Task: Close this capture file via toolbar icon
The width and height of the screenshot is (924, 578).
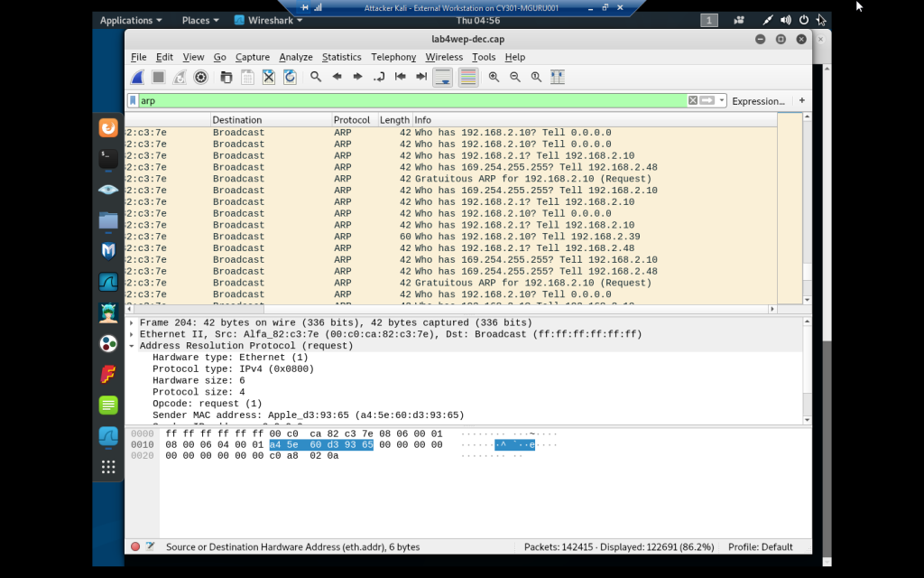Action: (269, 78)
